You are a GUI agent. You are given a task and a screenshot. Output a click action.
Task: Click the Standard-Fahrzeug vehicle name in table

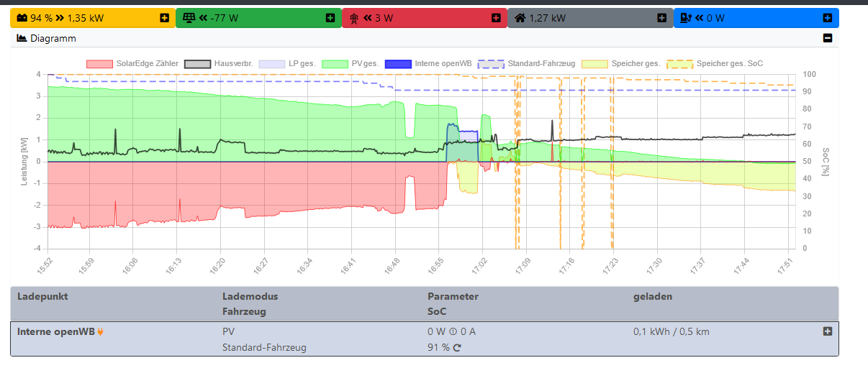click(264, 348)
